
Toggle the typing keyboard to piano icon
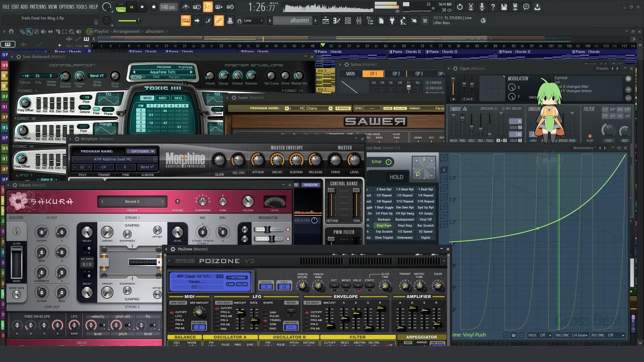click(x=185, y=21)
